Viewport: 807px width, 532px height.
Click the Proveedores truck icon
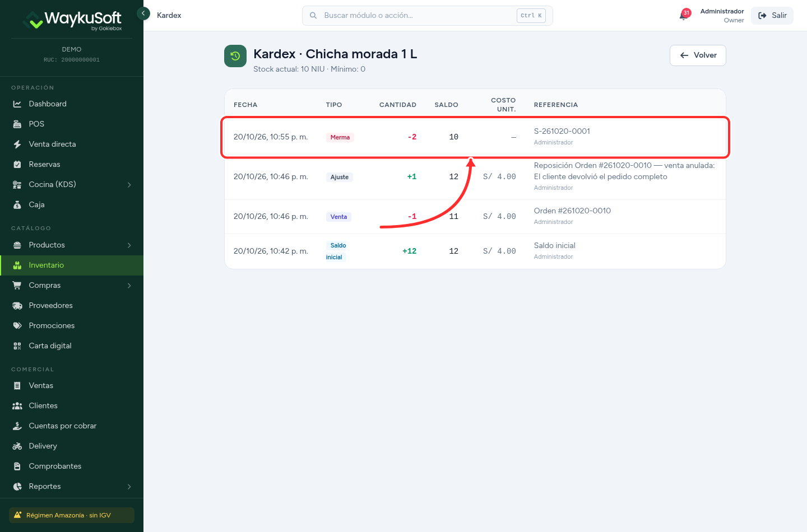(x=17, y=306)
